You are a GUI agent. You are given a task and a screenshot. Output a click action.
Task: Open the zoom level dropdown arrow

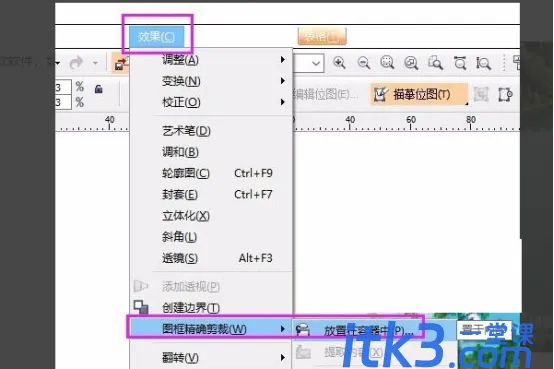tap(316, 63)
